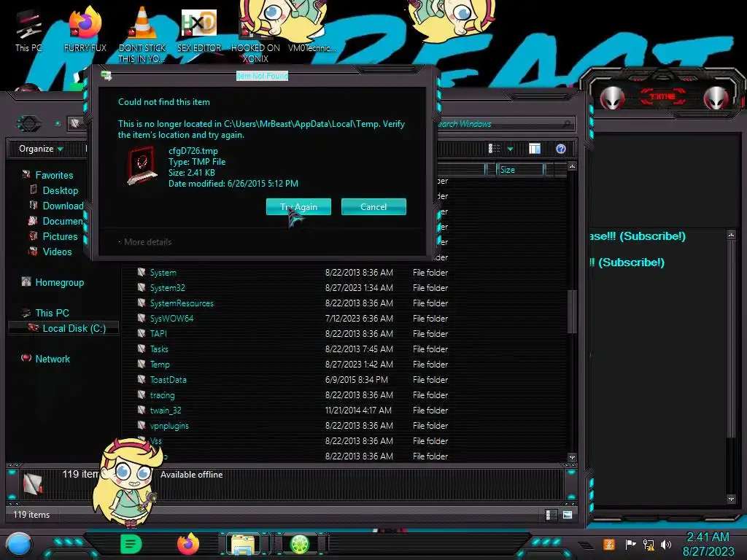Expand More details in the dialog
Image resolution: width=747 pixels, height=560 pixels.
(x=147, y=242)
